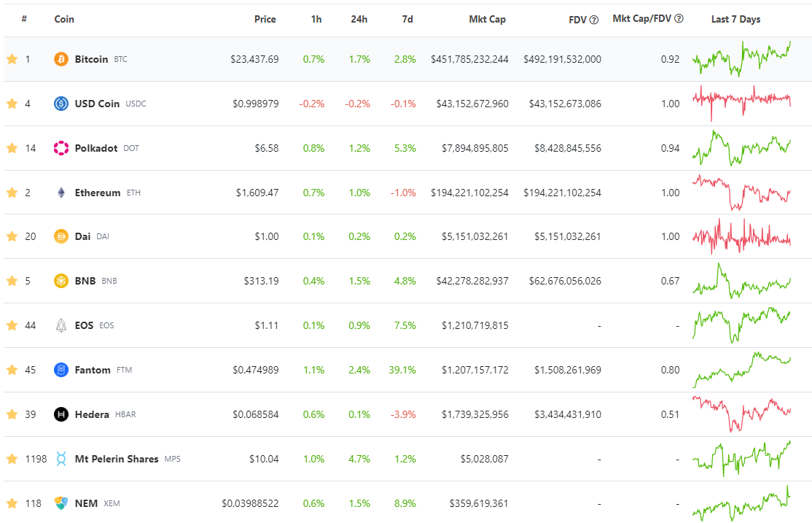Image resolution: width=812 pixels, height=523 pixels.
Task: Click the Ethereum diamond logo icon
Action: tap(61, 193)
